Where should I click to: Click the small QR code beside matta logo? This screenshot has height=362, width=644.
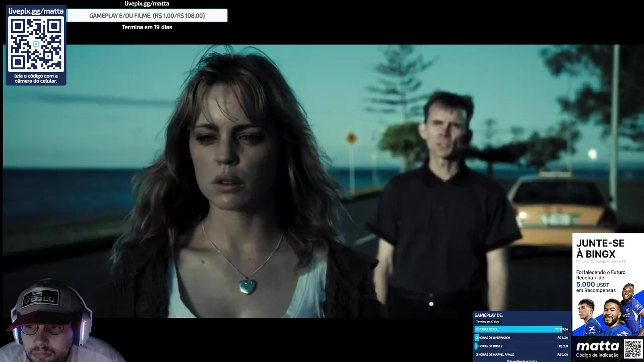point(633,349)
